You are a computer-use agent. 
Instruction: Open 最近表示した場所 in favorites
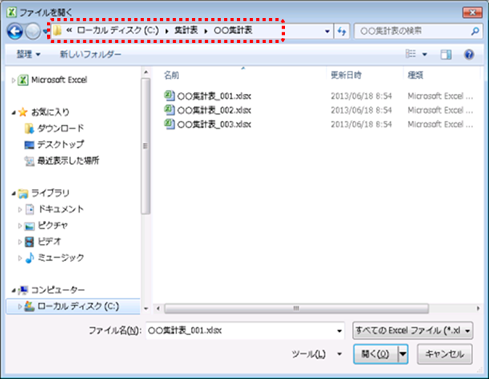pos(68,161)
